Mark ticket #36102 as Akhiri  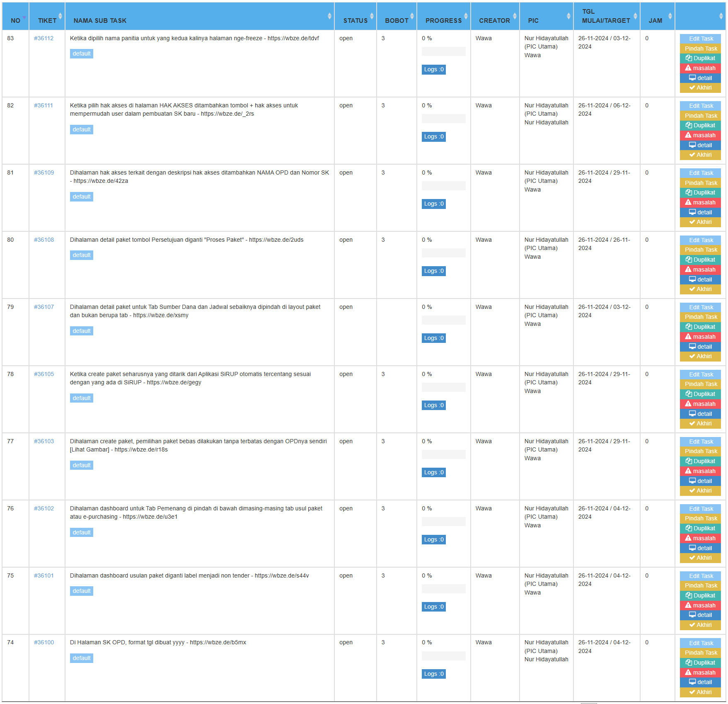coord(700,558)
